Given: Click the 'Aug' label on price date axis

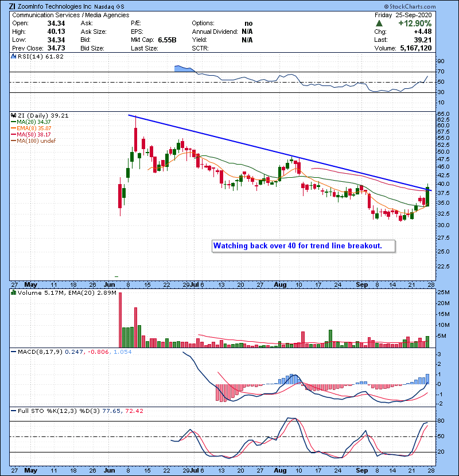Looking at the screenshot, I should click(280, 285).
